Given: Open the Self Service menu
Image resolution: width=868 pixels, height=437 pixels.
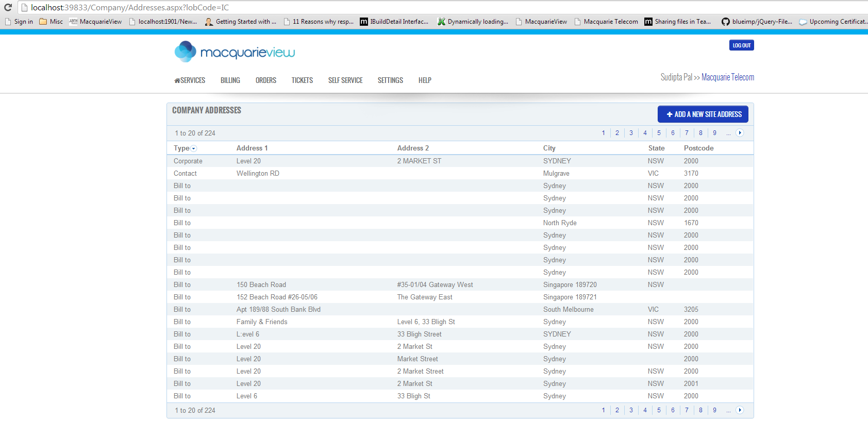Looking at the screenshot, I should pyautogui.click(x=345, y=80).
